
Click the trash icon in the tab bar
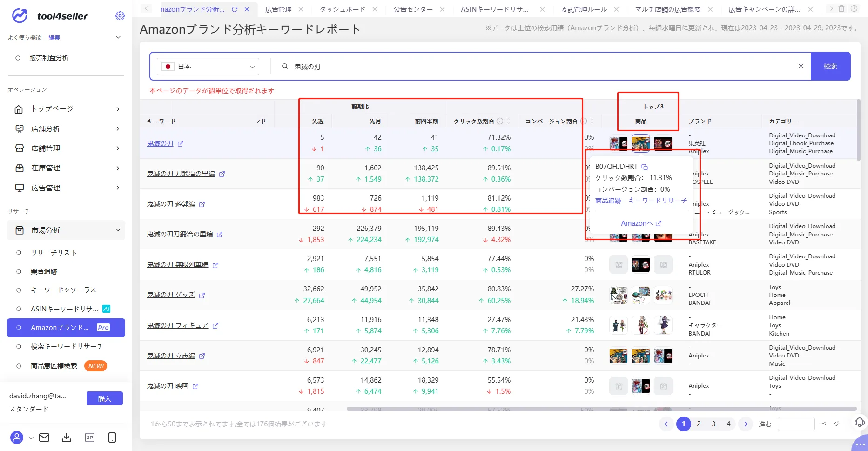pyautogui.click(x=841, y=9)
